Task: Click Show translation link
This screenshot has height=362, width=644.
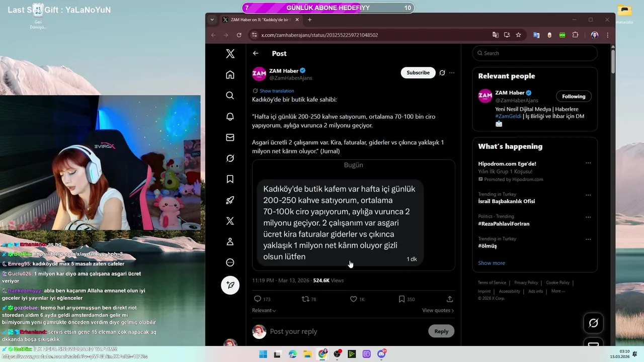Action: click(x=277, y=91)
